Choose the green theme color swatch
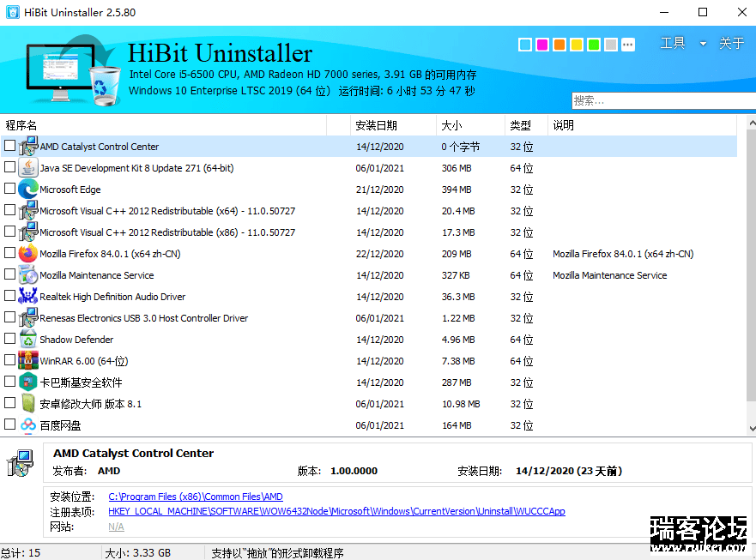This screenshot has width=756, height=560. click(x=594, y=45)
